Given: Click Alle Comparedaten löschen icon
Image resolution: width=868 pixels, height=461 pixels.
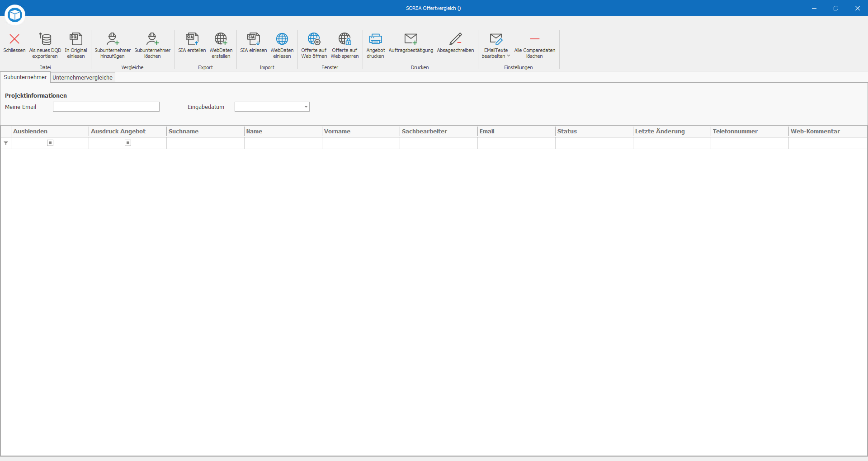Looking at the screenshot, I should click(x=535, y=39).
